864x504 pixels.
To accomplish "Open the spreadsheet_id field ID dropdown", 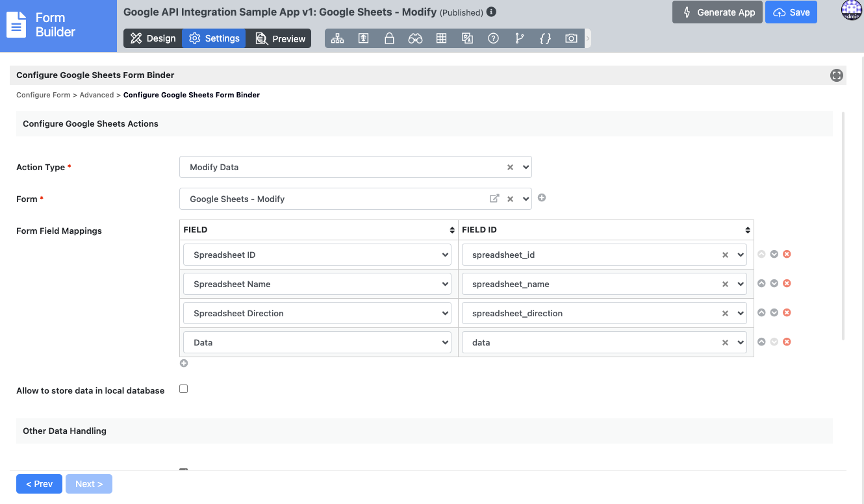I will (604, 255).
